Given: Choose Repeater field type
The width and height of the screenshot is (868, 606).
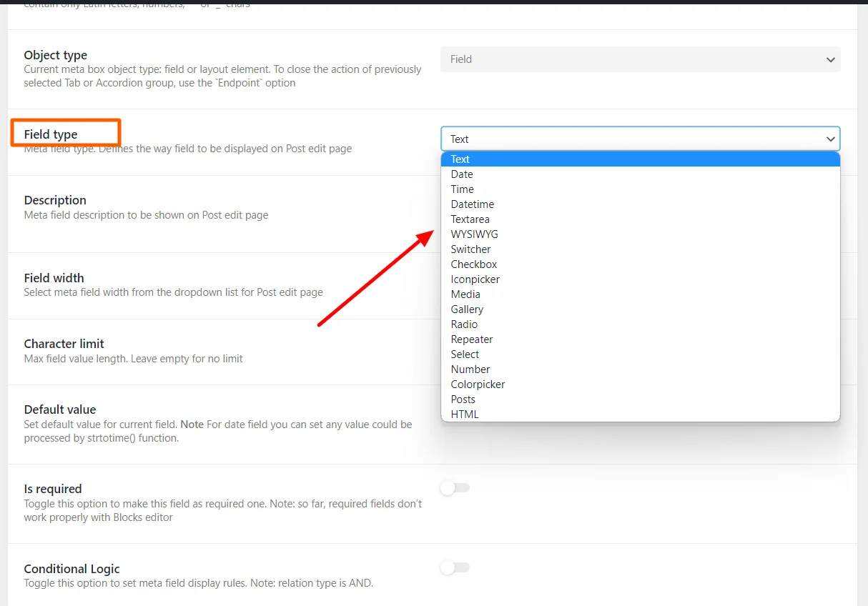Looking at the screenshot, I should click(x=640, y=339).
